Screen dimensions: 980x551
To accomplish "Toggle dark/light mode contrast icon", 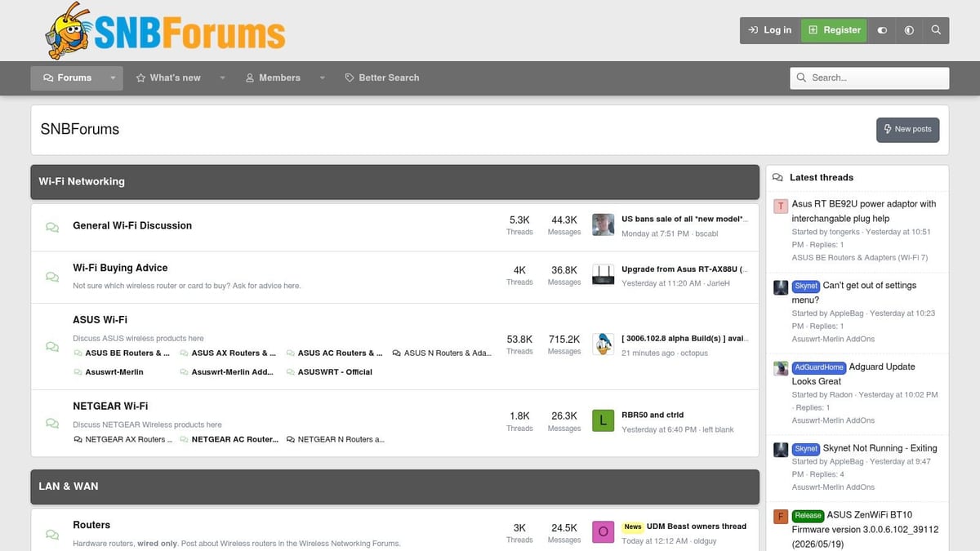I will [x=909, y=30].
